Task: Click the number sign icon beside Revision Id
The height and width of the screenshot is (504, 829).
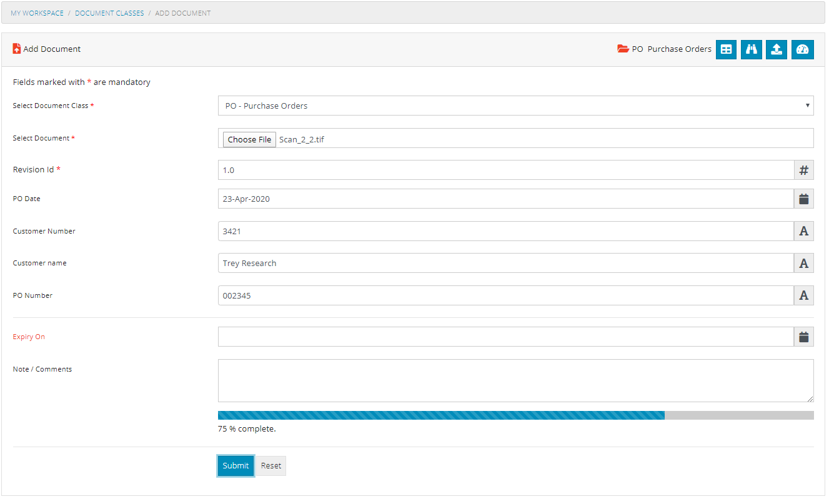Action: (803, 169)
